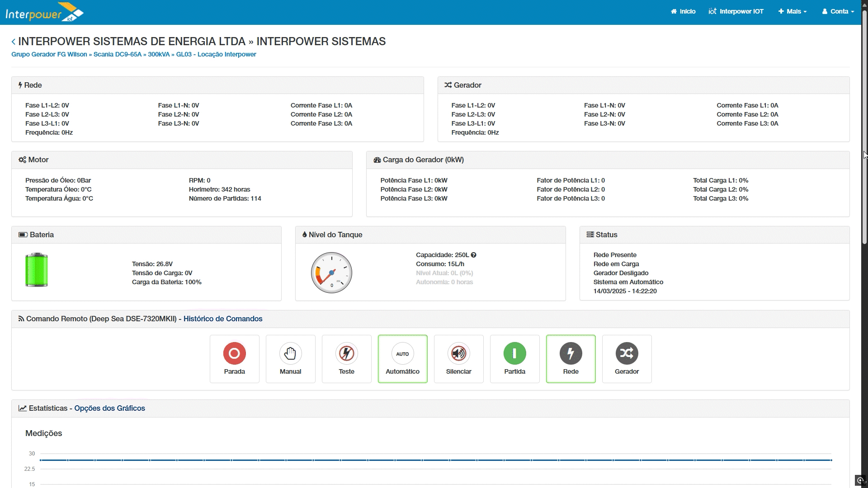Click the Silenciar mute icon
This screenshot has height=488, width=868.
(x=458, y=354)
